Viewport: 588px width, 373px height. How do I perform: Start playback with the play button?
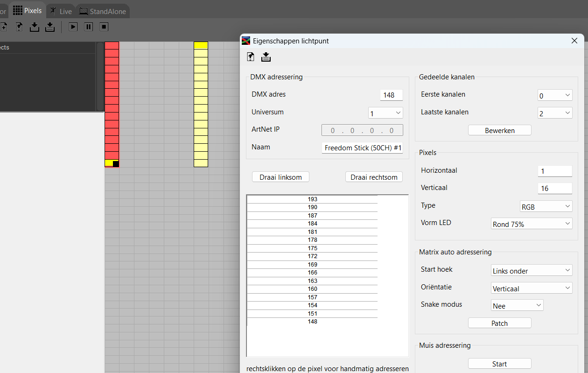(x=73, y=27)
